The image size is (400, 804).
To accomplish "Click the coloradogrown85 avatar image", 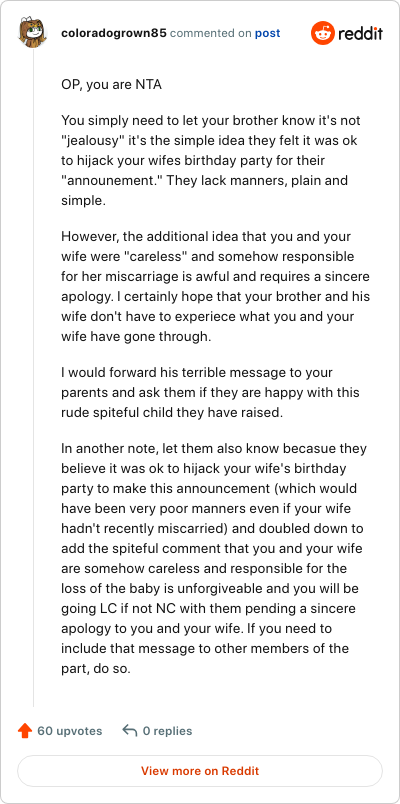I will click(33, 33).
